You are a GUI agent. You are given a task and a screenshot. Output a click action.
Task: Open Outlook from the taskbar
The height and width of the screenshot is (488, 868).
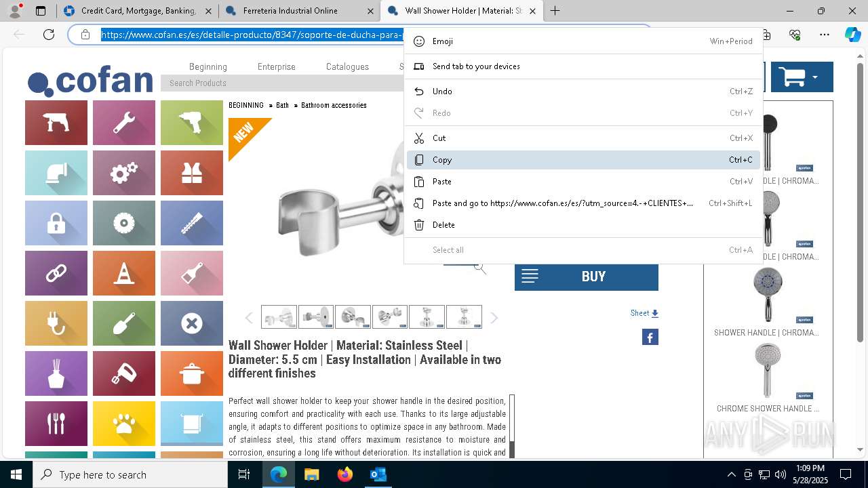pos(378,474)
